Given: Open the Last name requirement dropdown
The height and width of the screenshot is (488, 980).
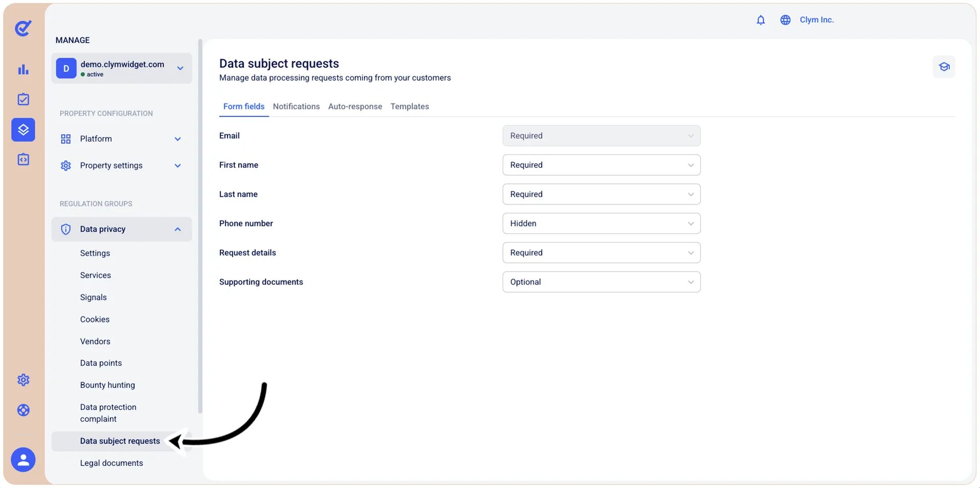Looking at the screenshot, I should [602, 194].
